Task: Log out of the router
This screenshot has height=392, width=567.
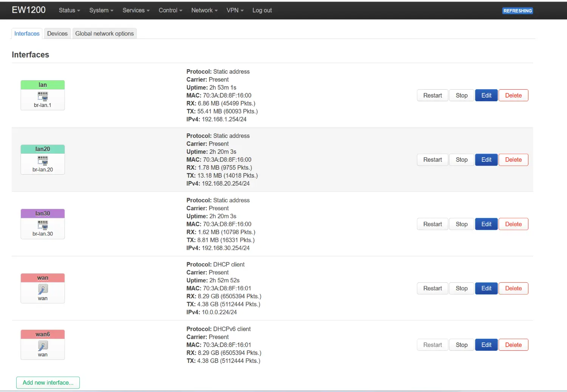Action: pyautogui.click(x=262, y=10)
